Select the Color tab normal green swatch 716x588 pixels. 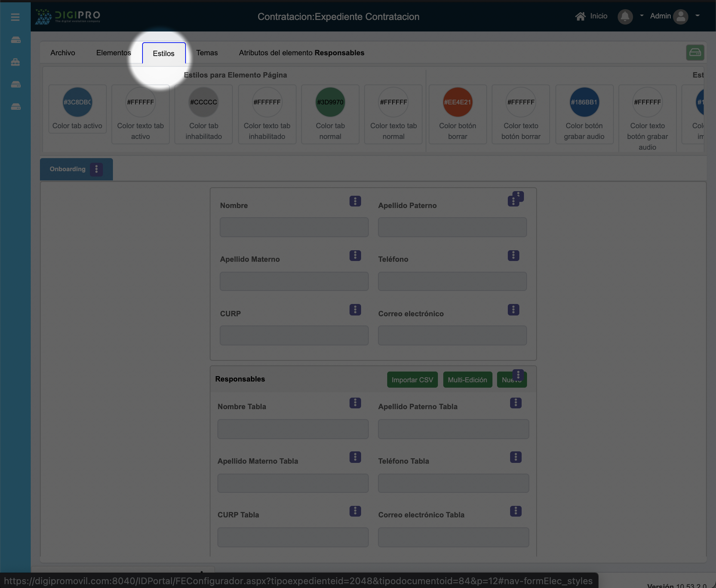[330, 102]
